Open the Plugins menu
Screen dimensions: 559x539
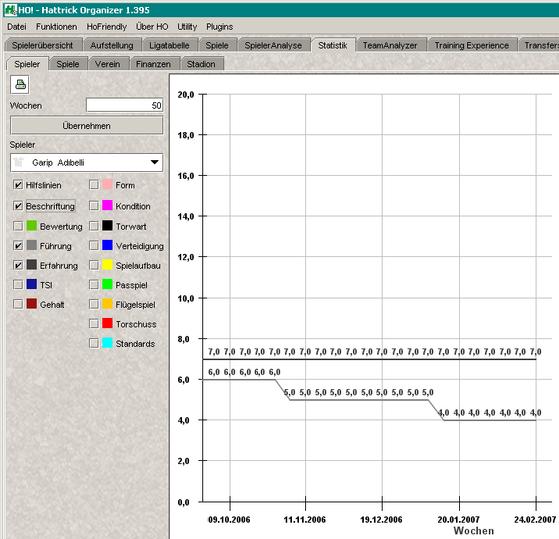coord(219,27)
